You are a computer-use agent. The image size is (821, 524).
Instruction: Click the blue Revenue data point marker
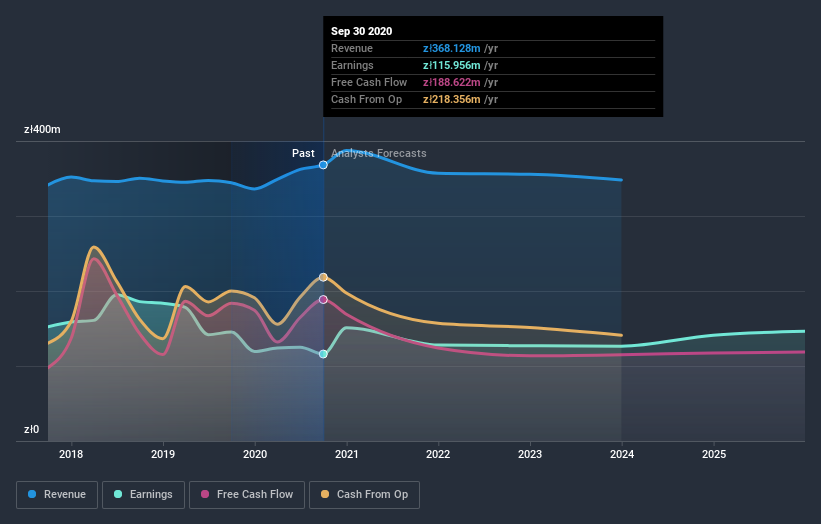point(323,165)
